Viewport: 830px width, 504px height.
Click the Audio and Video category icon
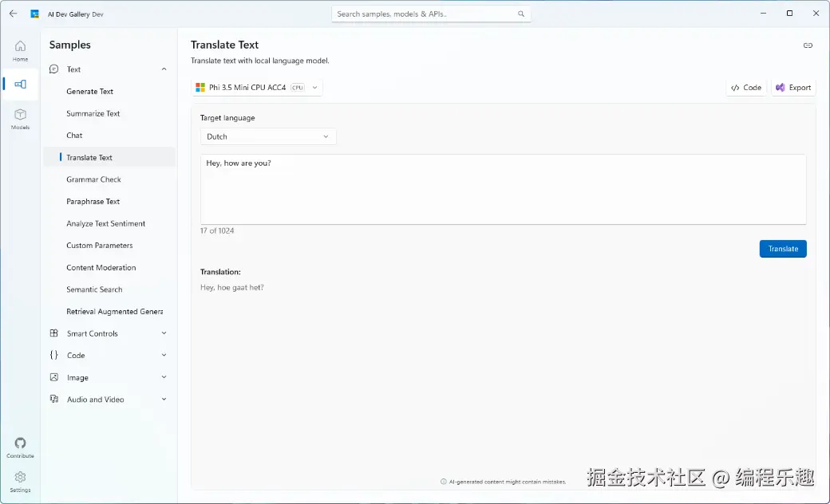pyautogui.click(x=54, y=399)
